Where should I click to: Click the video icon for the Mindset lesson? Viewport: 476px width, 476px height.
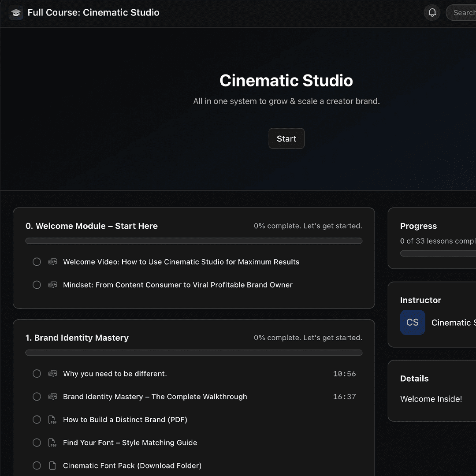(x=52, y=285)
